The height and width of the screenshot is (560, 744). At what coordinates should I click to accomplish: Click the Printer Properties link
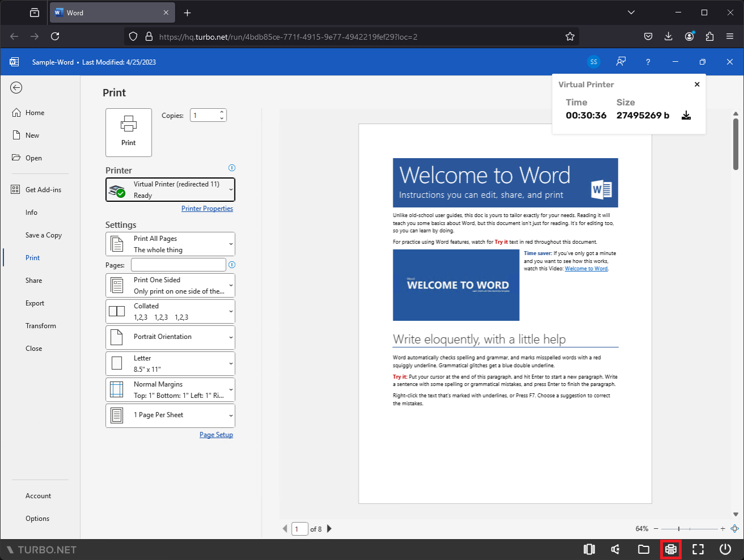point(207,209)
